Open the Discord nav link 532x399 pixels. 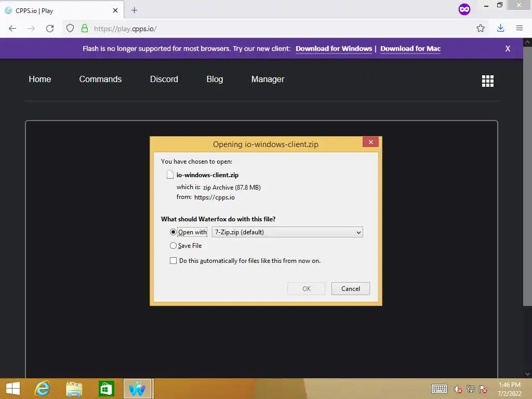point(164,79)
